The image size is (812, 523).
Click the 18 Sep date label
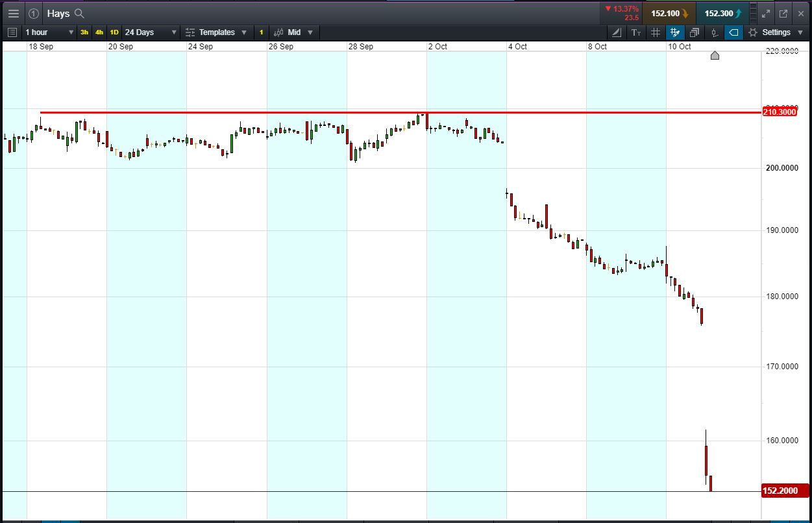(41, 47)
